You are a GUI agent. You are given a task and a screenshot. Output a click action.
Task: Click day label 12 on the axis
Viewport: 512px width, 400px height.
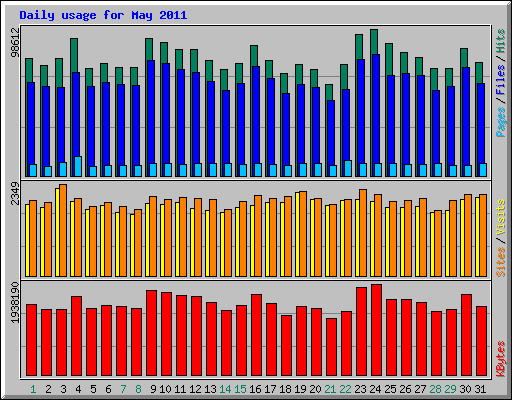tap(195, 389)
